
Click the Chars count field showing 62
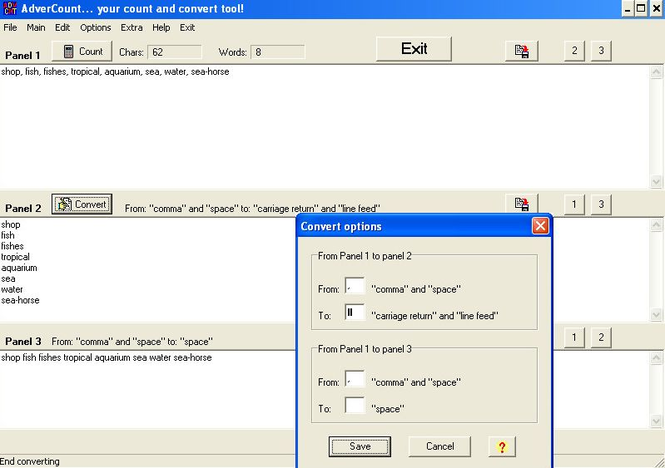click(174, 52)
